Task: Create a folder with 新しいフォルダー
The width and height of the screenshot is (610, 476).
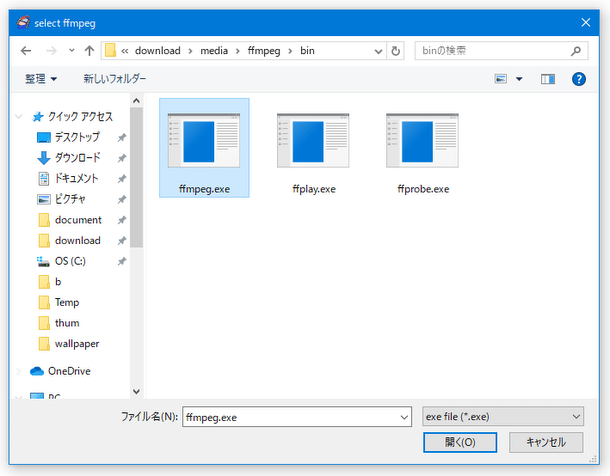Action: point(115,79)
